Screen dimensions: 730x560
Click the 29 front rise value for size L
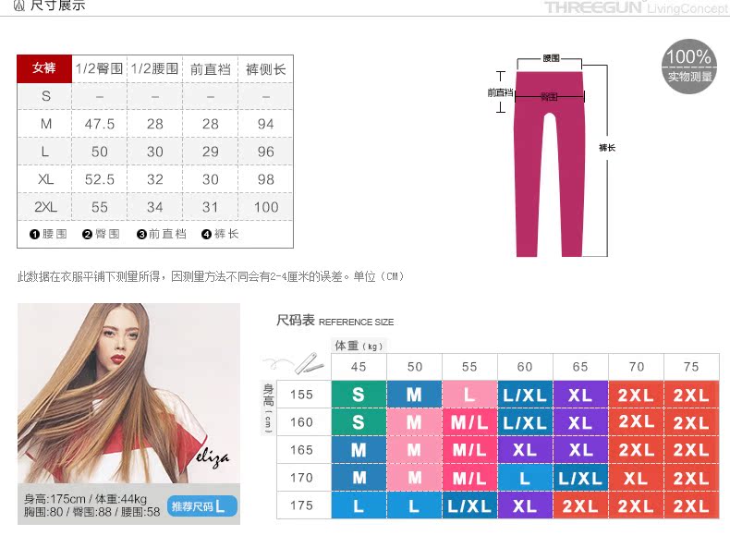click(211, 152)
